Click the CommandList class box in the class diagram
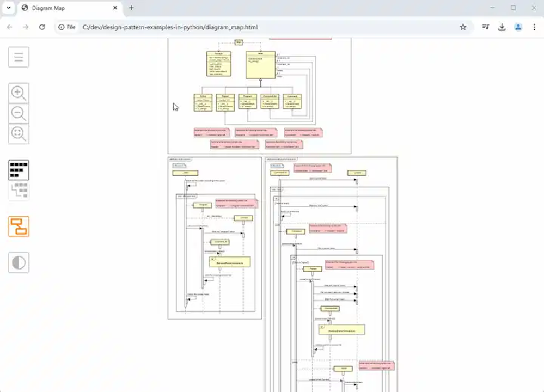544x392 pixels. [x=270, y=101]
